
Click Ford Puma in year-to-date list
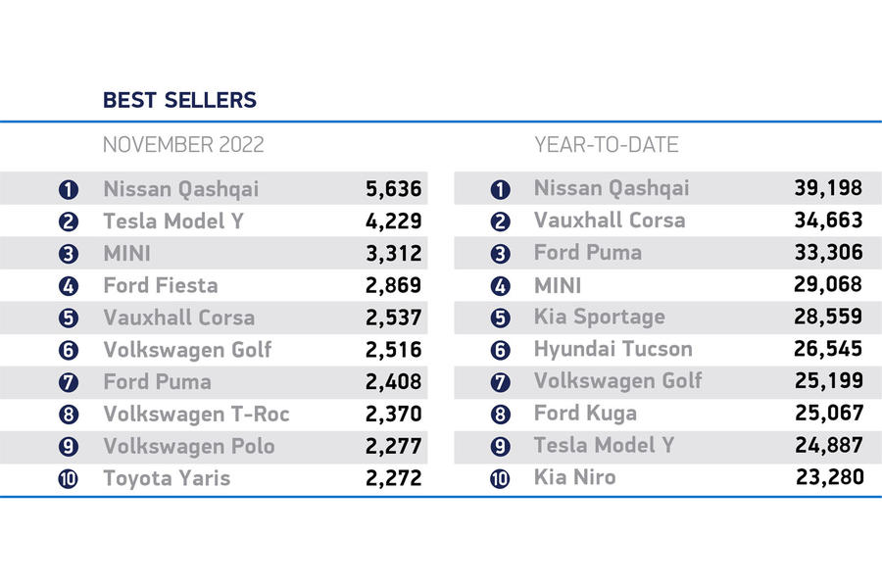tap(588, 253)
